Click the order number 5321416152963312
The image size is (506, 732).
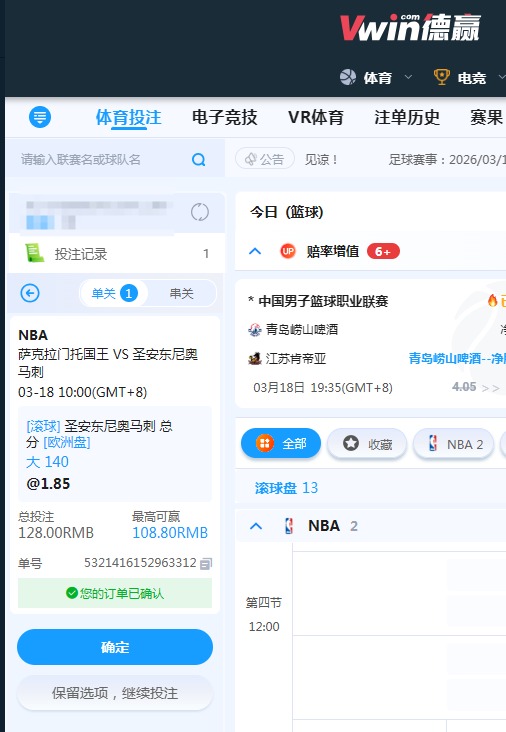click(140, 563)
